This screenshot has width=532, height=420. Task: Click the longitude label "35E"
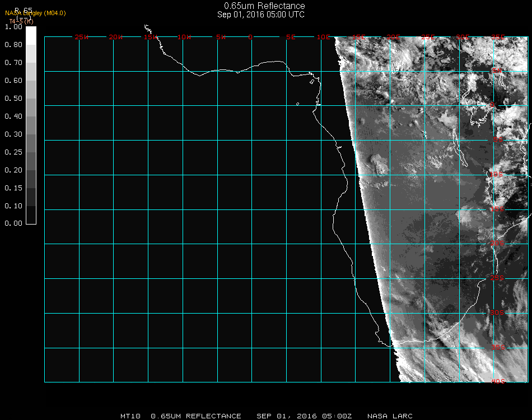click(x=498, y=37)
